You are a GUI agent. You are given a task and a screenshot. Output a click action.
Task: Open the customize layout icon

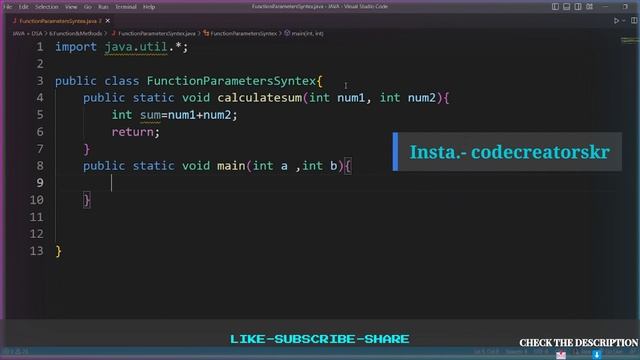click(589, 7)
